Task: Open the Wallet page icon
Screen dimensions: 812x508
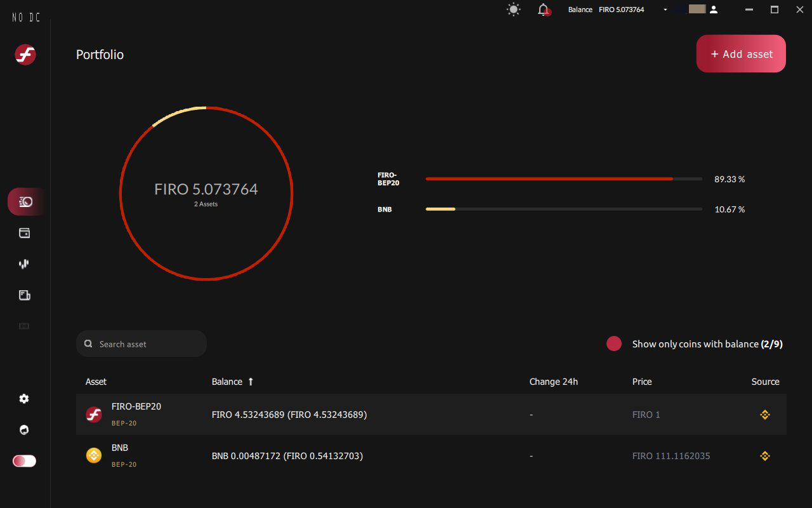Action: (25, 233)
